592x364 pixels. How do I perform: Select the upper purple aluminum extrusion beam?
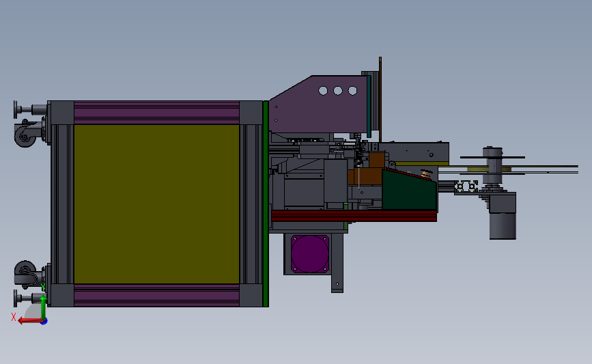pyautogui.click(x=156, y=113)
